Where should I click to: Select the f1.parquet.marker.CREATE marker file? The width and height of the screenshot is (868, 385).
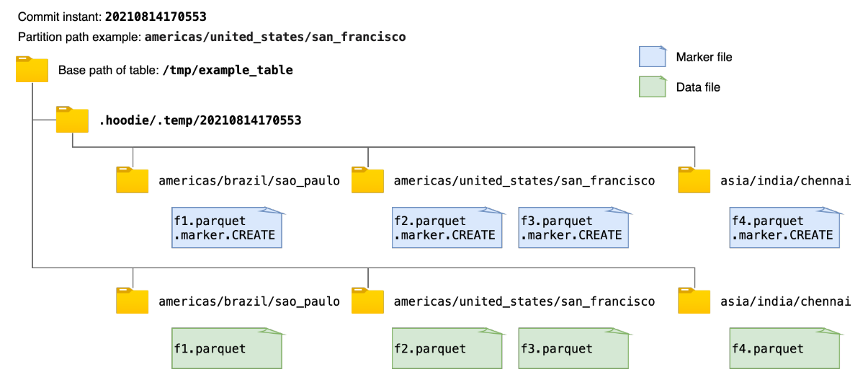(226, 228)
